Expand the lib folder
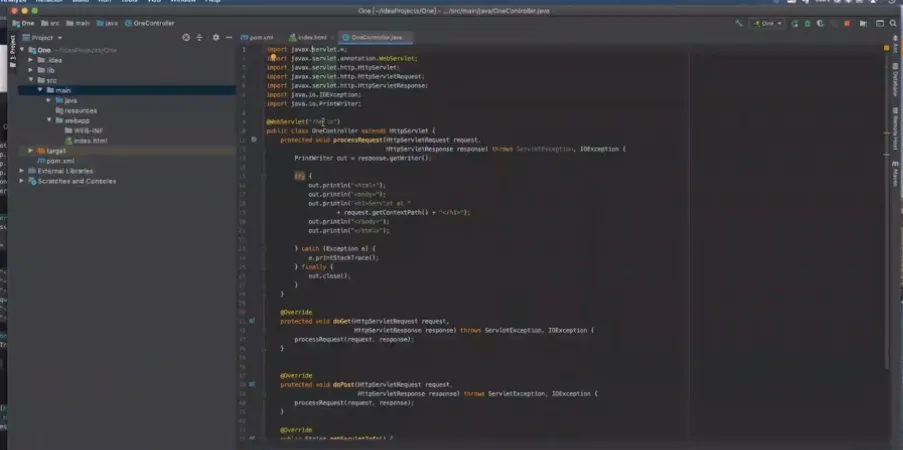The width and height of the screenshot is (903, 450). (31, 70)
